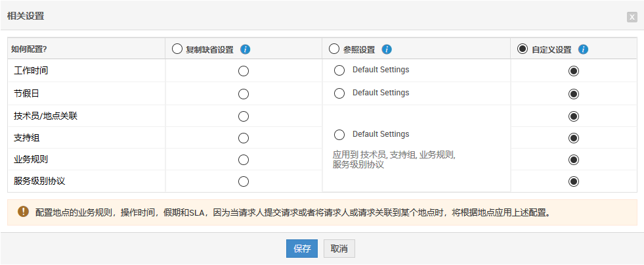Choose copy default for 节假日 row
This screenshot has height=265, width=644.
(244, 94)
